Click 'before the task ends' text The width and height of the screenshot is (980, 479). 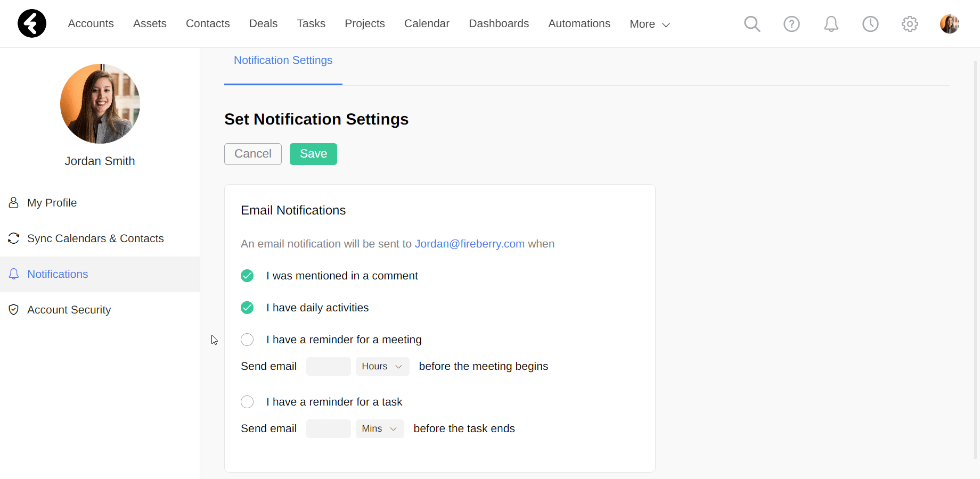464,428
